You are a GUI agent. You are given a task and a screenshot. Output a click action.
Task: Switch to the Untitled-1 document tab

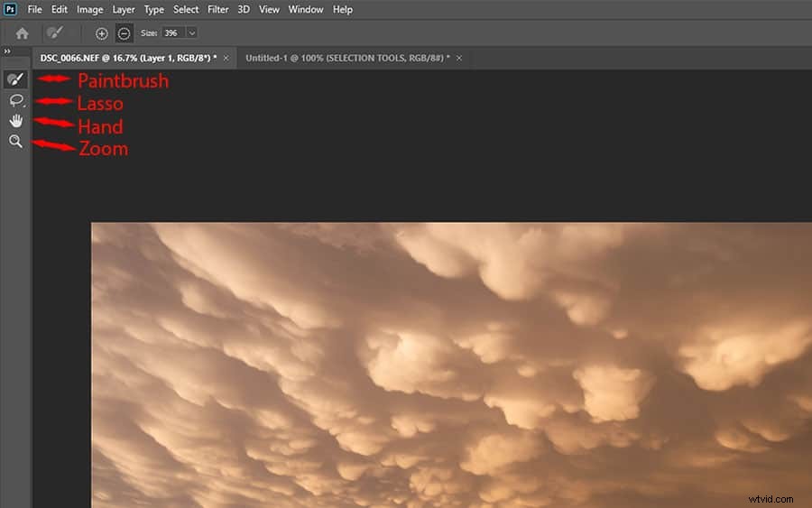click(x=347, y=58)
